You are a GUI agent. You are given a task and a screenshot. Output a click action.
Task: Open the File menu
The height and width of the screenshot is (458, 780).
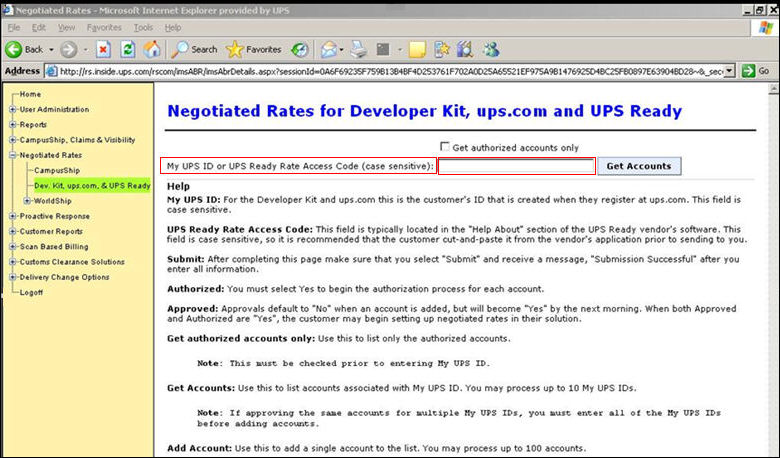click(x=14, y=28)
